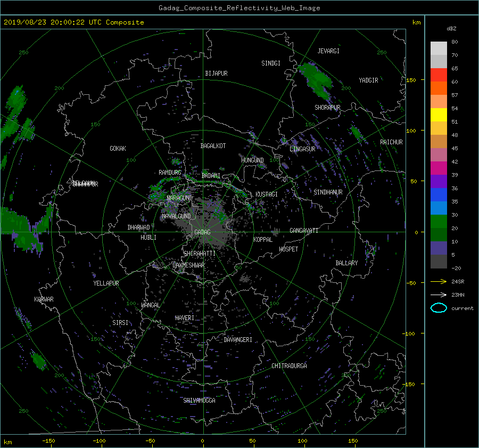The height and width of the screenshot is (448, 479).
Task: Click the white 80 dBZ color swatch
Action: (439, 48)
